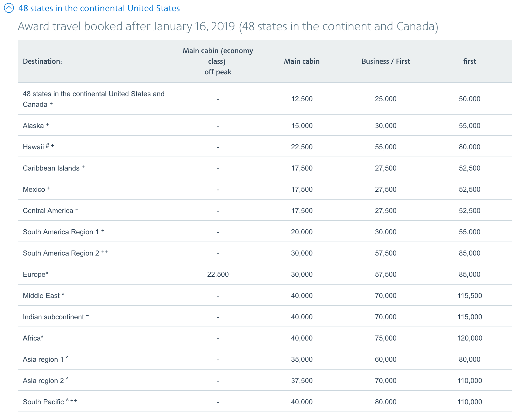Screen dimensions: 532x416
Task: Select Asia region 1 Business/First 60,000
Action: pyautogui.click(x=386, y=359)
